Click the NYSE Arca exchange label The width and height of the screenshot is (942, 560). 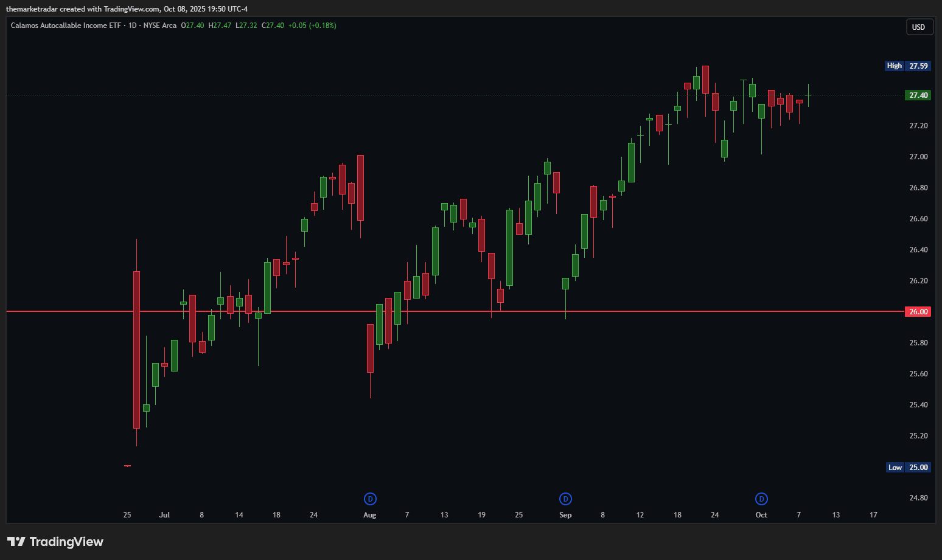point(160,26)
